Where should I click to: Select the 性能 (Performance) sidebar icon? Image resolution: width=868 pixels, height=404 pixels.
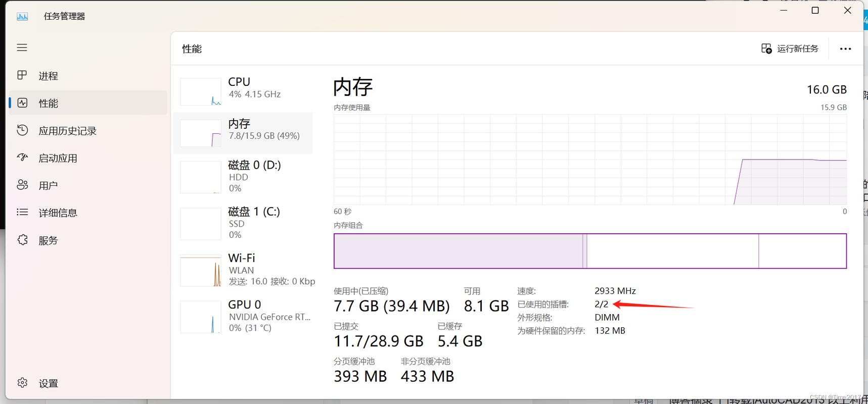tap(22, 103)
